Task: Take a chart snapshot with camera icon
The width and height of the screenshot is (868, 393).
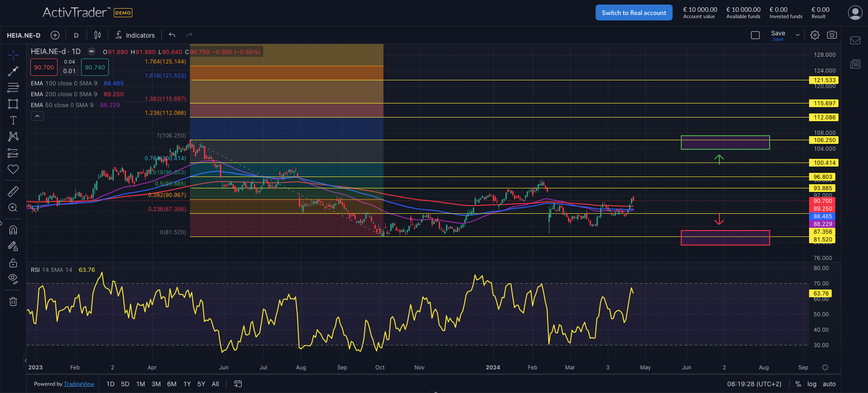Action: (832, 35)
